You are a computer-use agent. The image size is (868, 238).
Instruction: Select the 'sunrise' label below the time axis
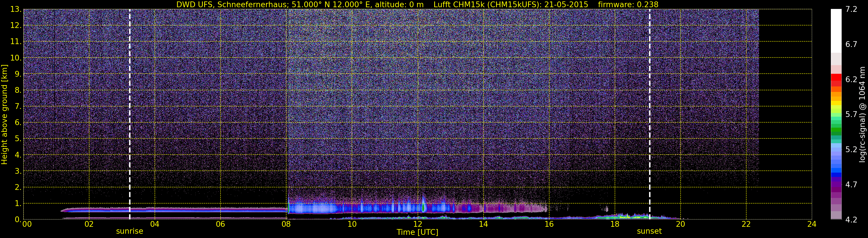coord(130,231)
